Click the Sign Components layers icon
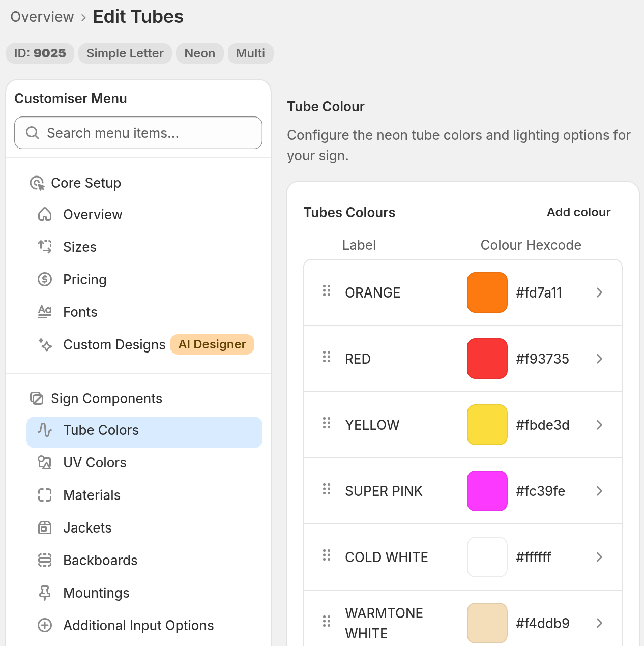Screen dimensions: 644x646 click(x=37, y=398)
